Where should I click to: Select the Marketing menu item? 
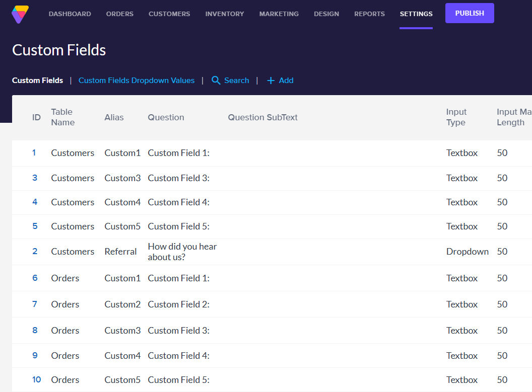point(279,14)
